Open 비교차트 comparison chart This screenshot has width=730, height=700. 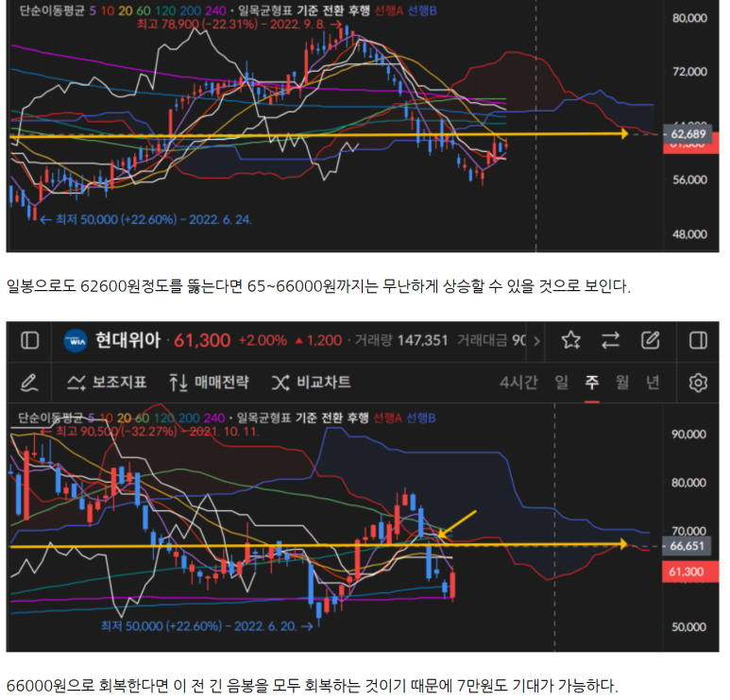tap(311, 383)
